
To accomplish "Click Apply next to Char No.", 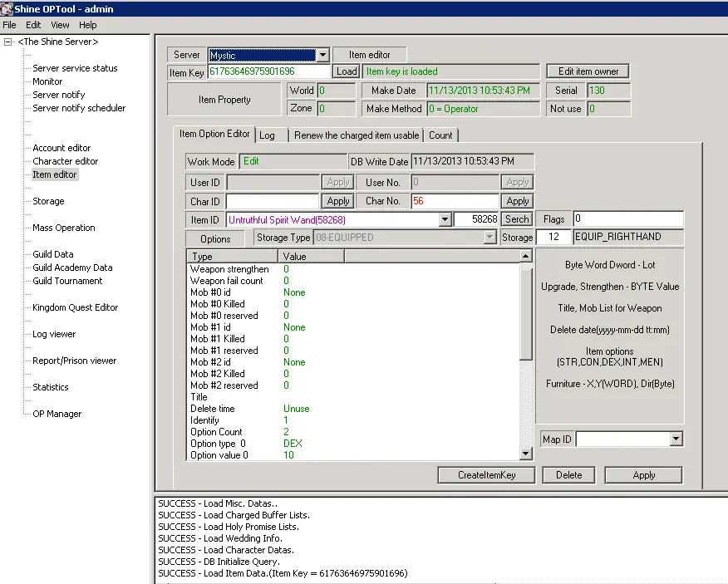I will pyautogui.click(x=518, y=201).
